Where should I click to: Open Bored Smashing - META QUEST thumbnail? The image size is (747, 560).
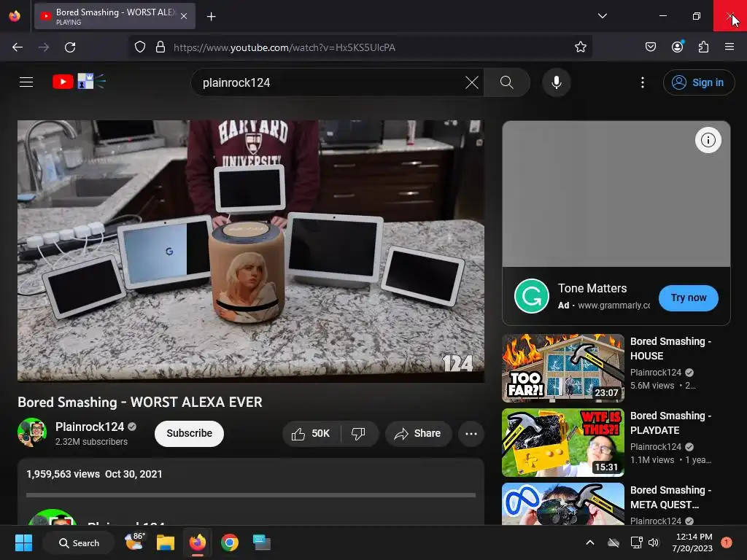562,504
